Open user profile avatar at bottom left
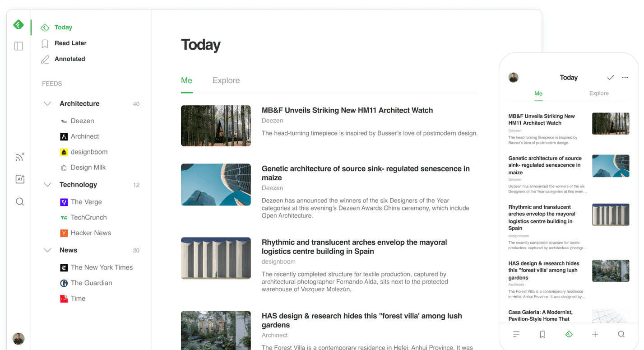The image size is (644, 350). 19,338
